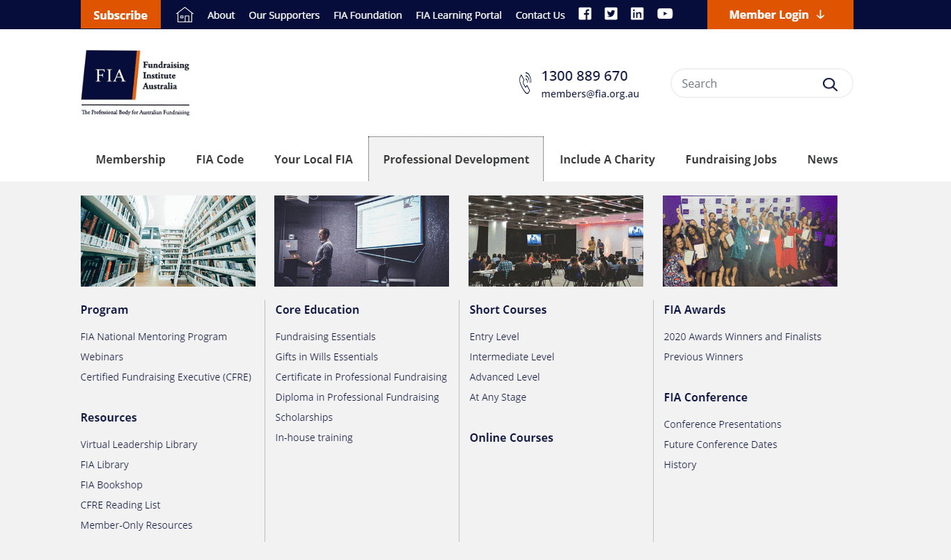Open Member-Only Resources
This screenshot has width=951, height=560.
tap(136, 525)
